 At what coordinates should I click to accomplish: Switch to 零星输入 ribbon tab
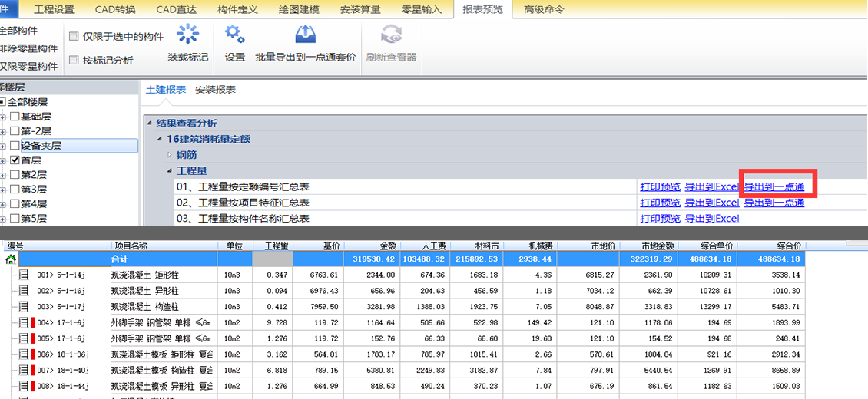(421, 9)
